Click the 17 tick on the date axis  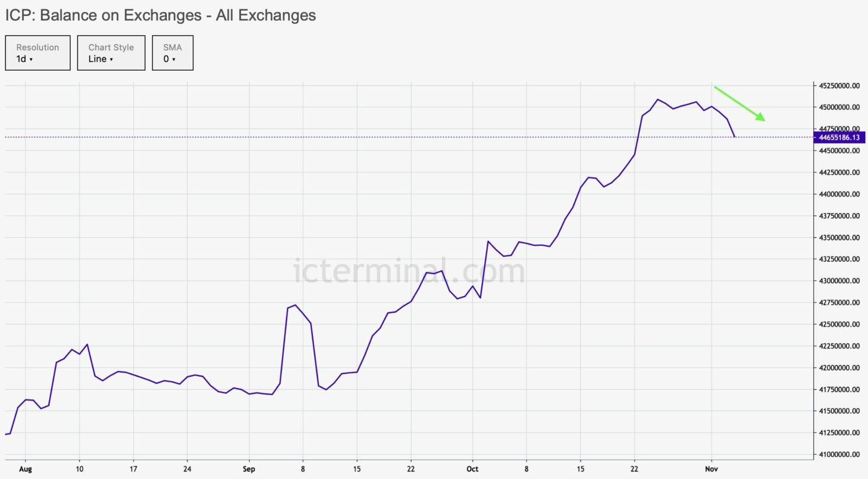pyautogui.click(x=133, y=469)
